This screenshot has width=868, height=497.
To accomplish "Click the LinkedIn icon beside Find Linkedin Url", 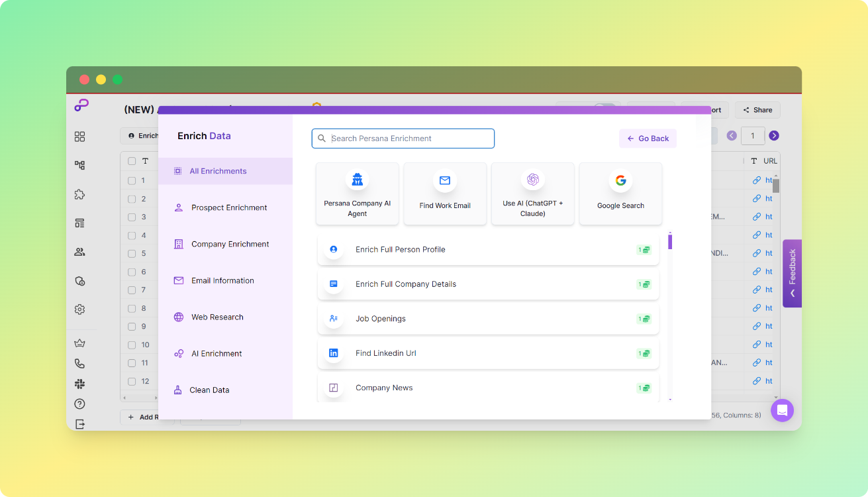I will tap(334, 353).
